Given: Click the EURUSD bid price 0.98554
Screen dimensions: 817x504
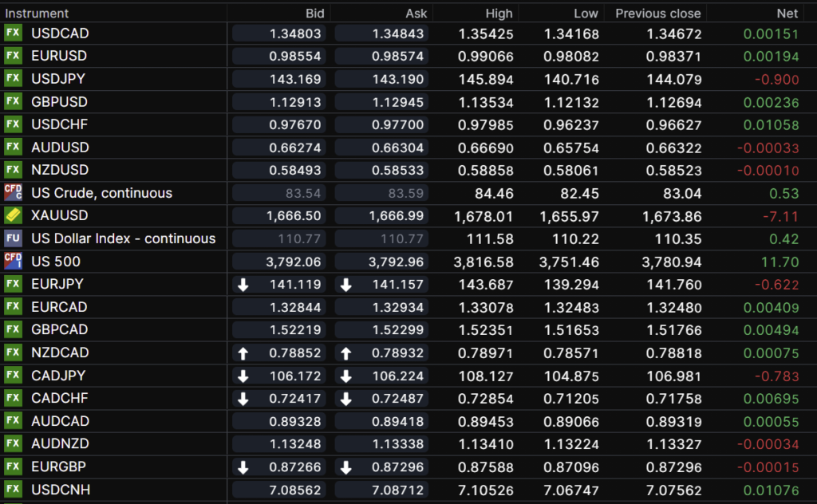Looking at the screenshot, I should tap(279, 56).
